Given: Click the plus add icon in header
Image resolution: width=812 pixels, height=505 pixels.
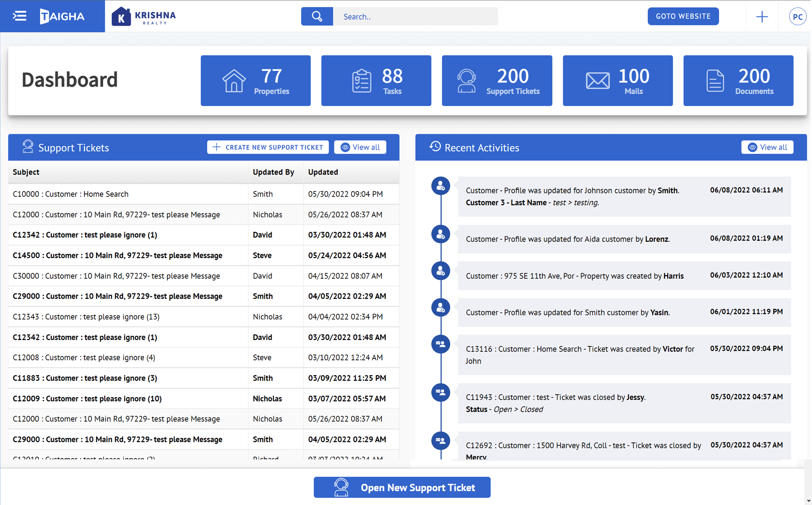Looking at the screenshot, I should tap(762, 17).
